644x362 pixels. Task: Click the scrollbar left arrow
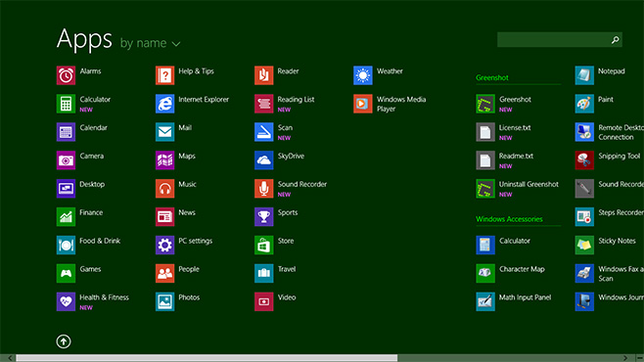pyautogui.click(x=10, y=358)
